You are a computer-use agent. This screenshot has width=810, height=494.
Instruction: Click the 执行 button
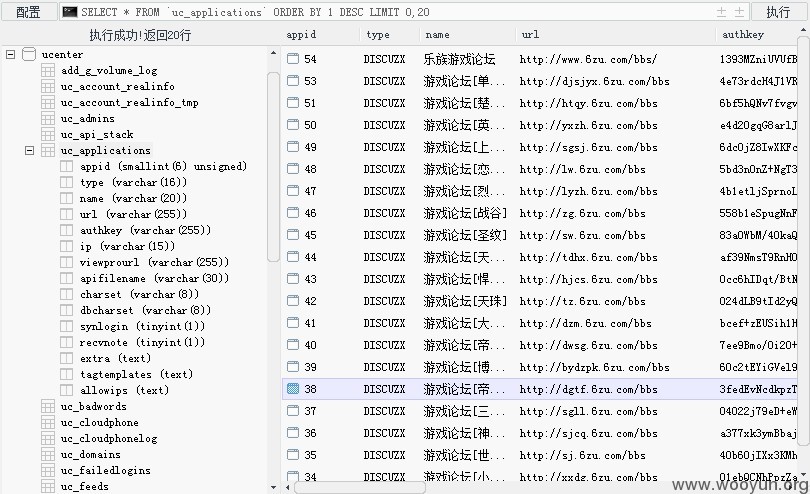tap(777, 11)
